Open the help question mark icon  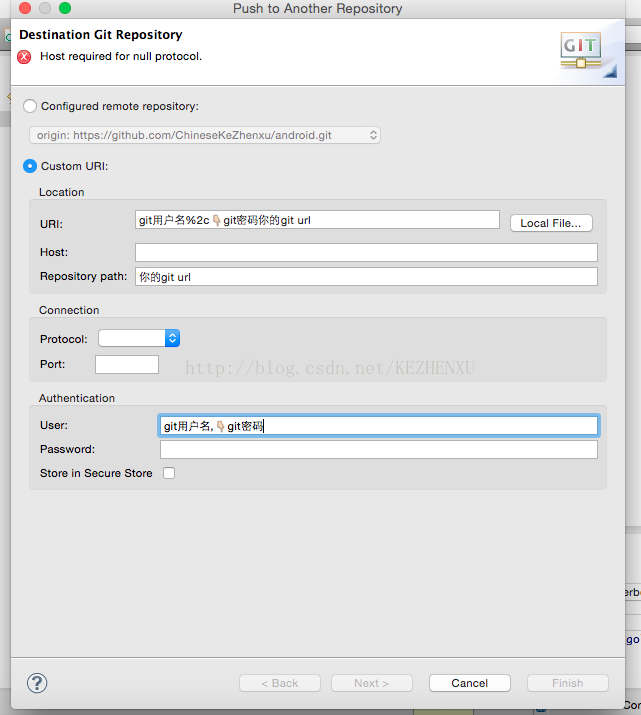[37, 683]
